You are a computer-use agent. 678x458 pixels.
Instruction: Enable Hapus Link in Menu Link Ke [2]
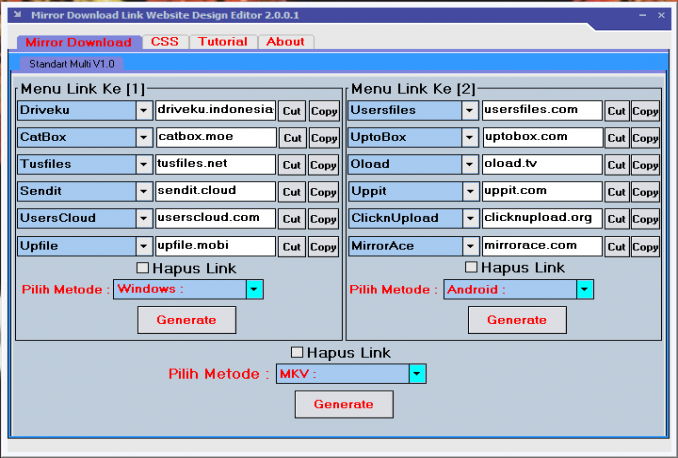472,268
